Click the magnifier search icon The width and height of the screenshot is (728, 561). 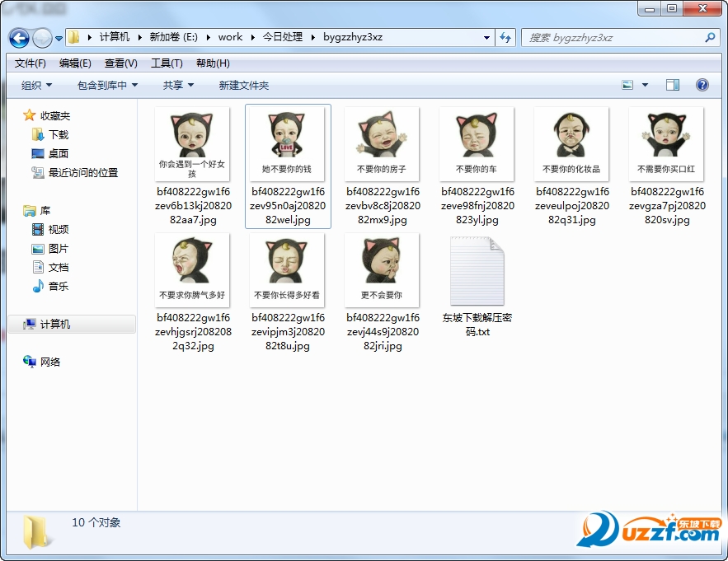(x=710, y=38)
